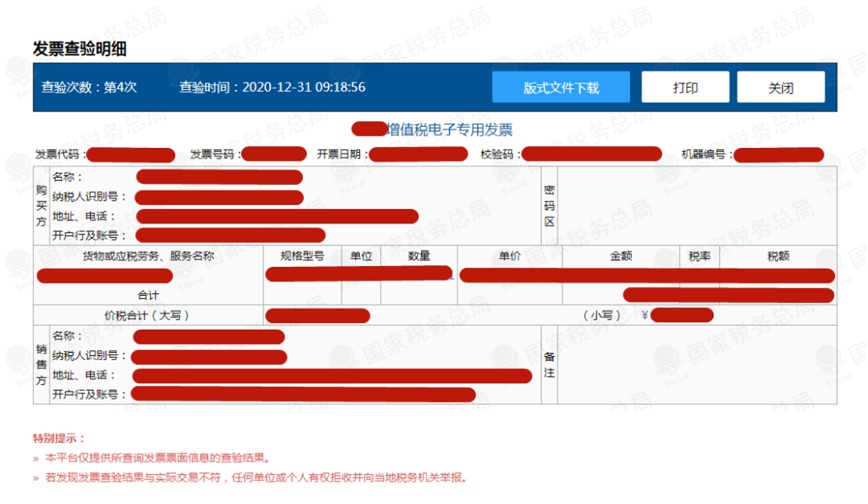Click the 销售方 section label
The width and height of the screenshot is (868, 504).
click(41, 365)
